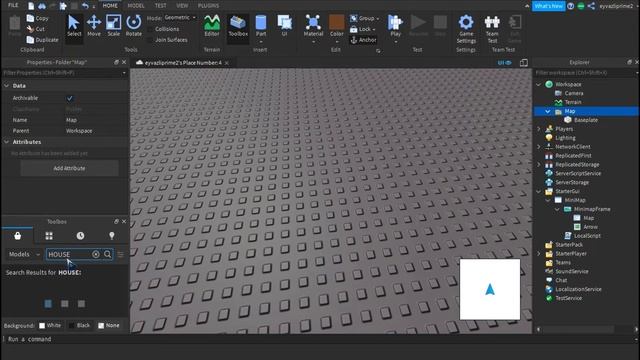Pick the Rotate tool
This screenshot has height=360, width=640.
pyautogui.click(x=133, y=26)
